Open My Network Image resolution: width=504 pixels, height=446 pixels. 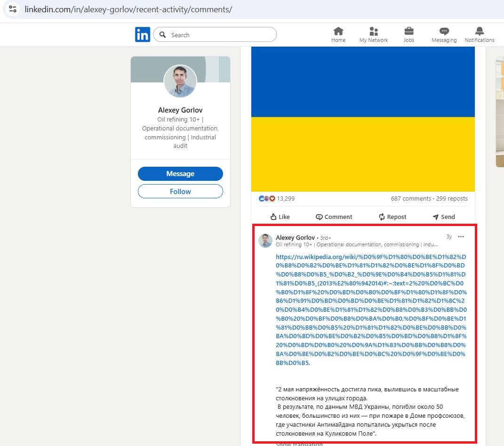[x=373, y=34]
